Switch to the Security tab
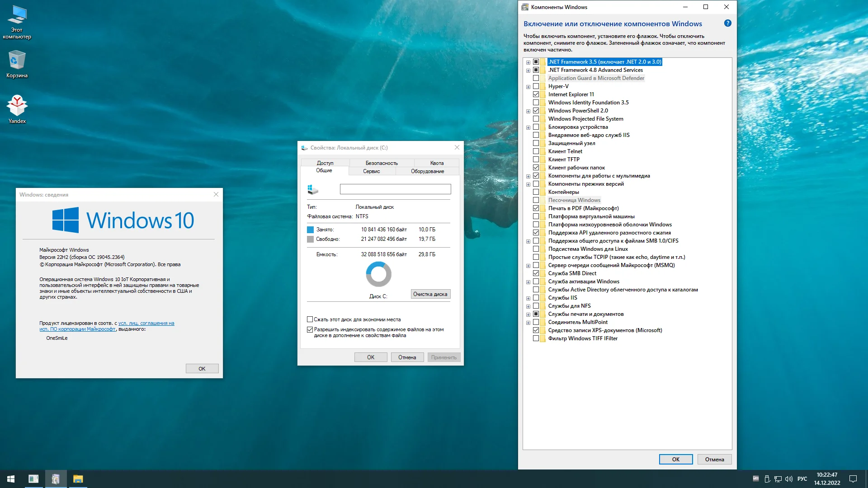The height and width of the screenshot is (488, 868). click(381, 163)
